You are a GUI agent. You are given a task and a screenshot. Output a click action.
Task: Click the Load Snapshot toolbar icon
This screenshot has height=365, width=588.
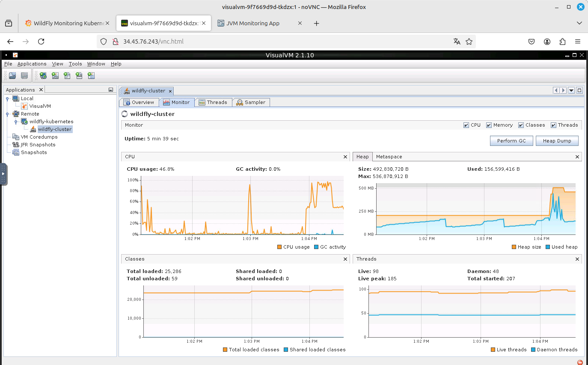(12, 76)
